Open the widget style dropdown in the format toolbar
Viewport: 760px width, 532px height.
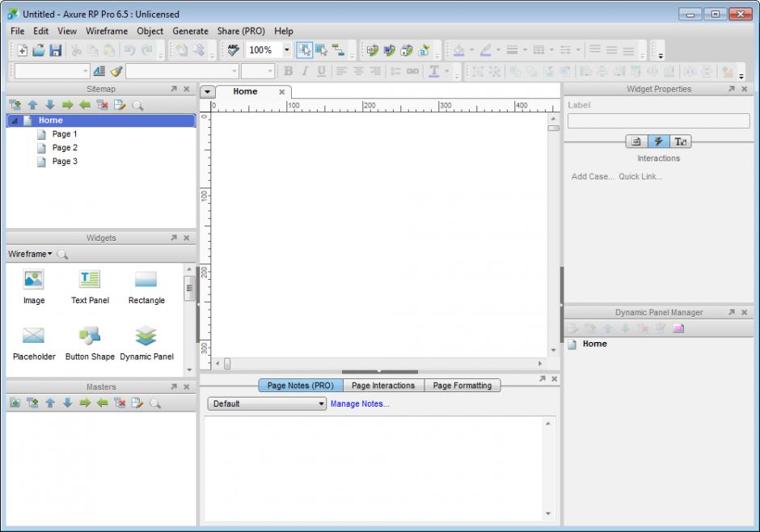pyautogui.click(x=86, y=71)
